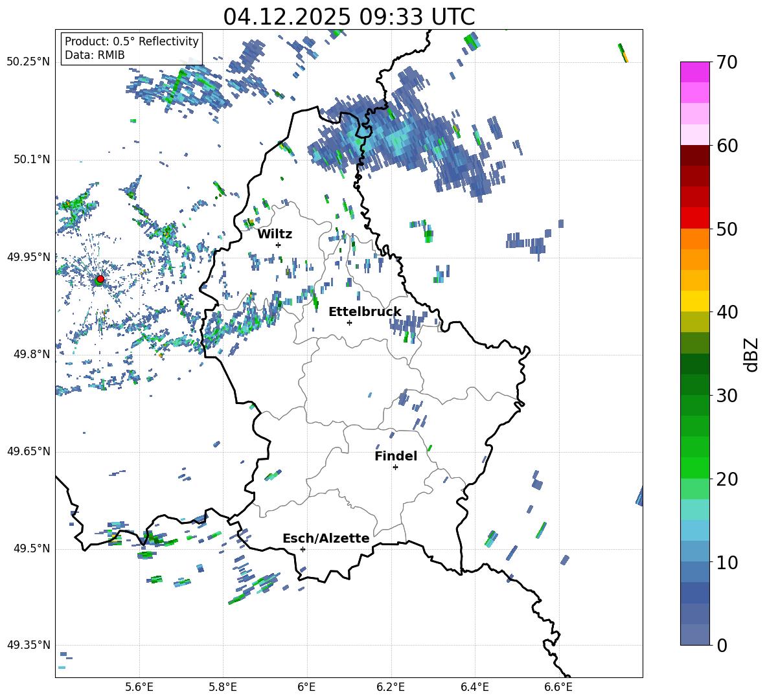This screenshot has width=767, height=700.
Task: Pick the bright green 20 dBZ colorbar segment
Action: tap(694, 468)
